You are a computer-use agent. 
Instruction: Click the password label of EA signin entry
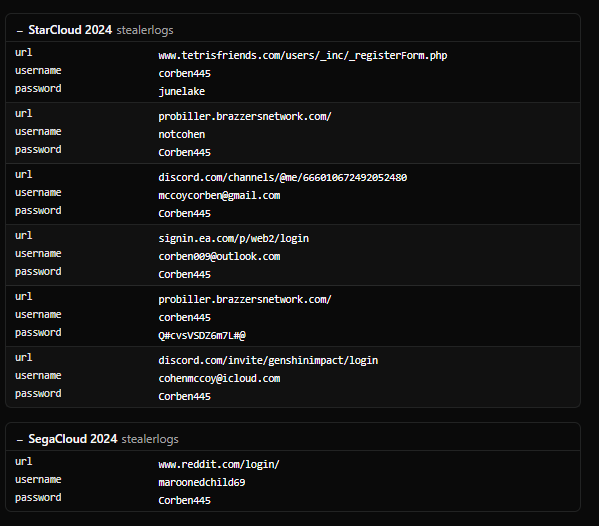(38, 272)
